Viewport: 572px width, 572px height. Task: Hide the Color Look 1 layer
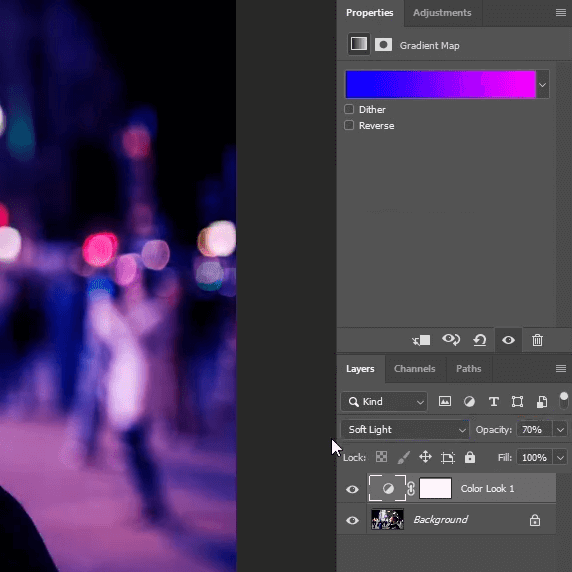tap(352, 489)
